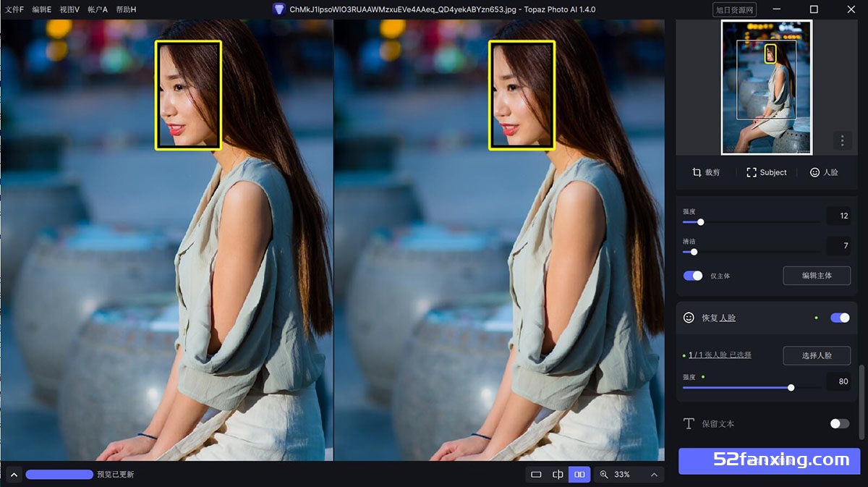This screenshot has width=868, height=487.
Task: Click the navigator preview thumbnail
Action: [767, 87]
